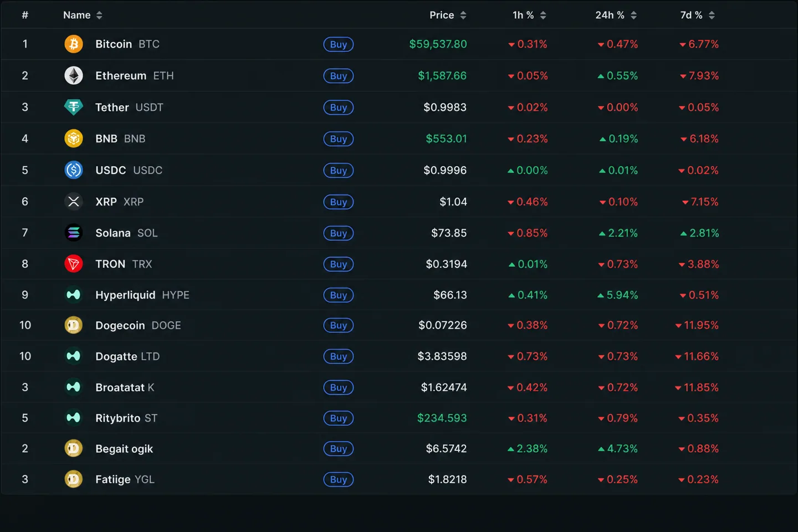Click the XRP price $1.04
The height and width of the screenshot is (532, 798).
pos(453,202)
